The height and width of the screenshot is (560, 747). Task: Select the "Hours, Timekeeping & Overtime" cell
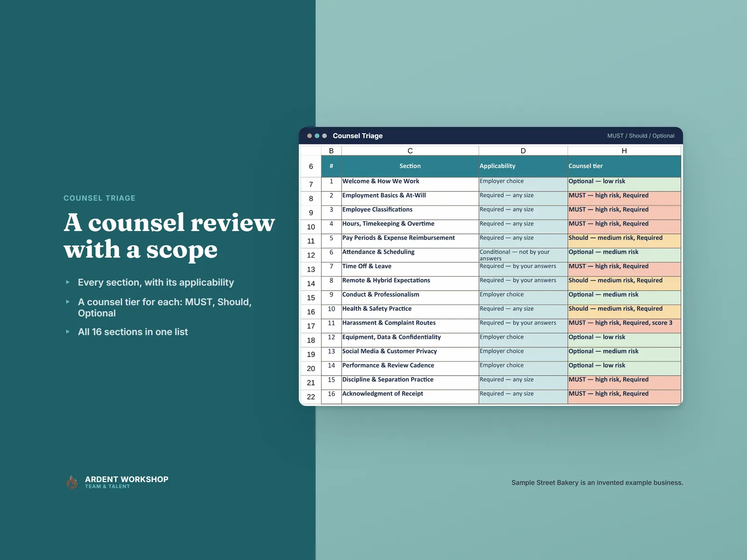[x=410, y=227]
